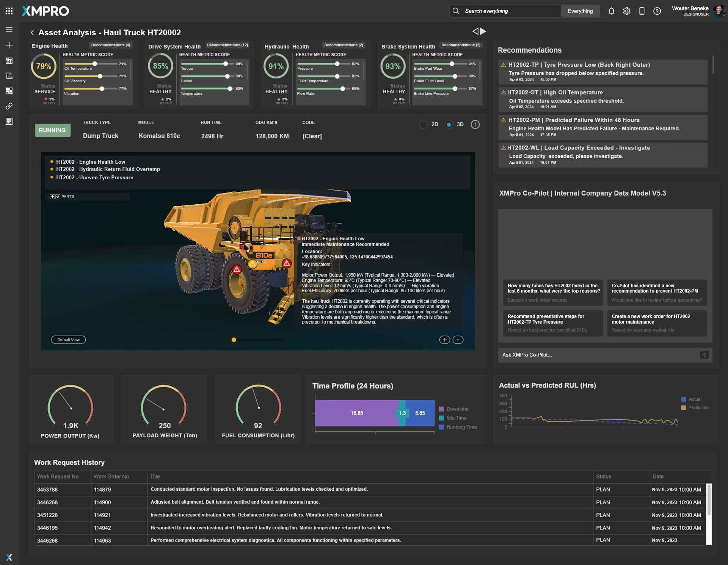Open Drive System Recommendations (12) tab

227,45
